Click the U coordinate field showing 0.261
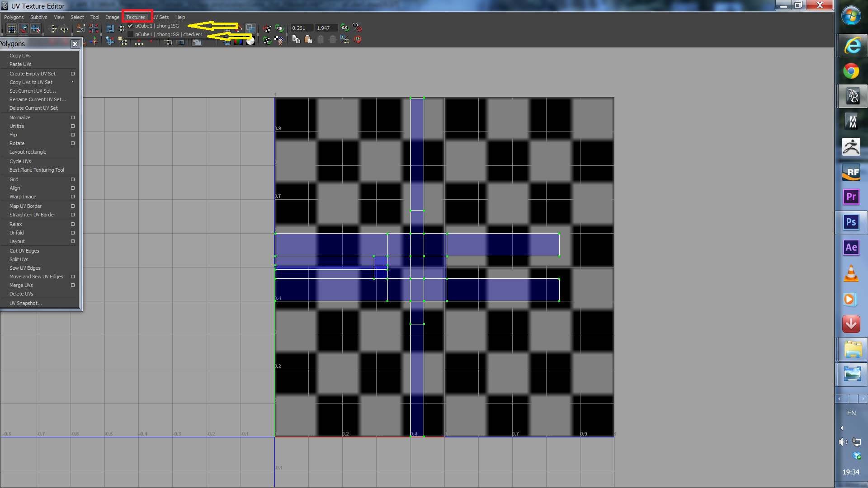The height and width of the screenshot is (488, 868). [x=301, y=28]
